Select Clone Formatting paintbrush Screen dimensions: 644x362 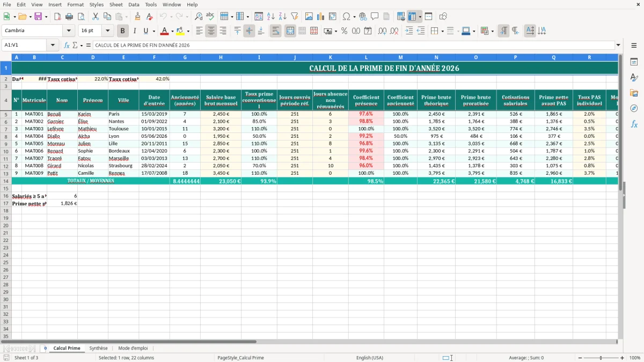pyautogui.click(x=137, y=17)
